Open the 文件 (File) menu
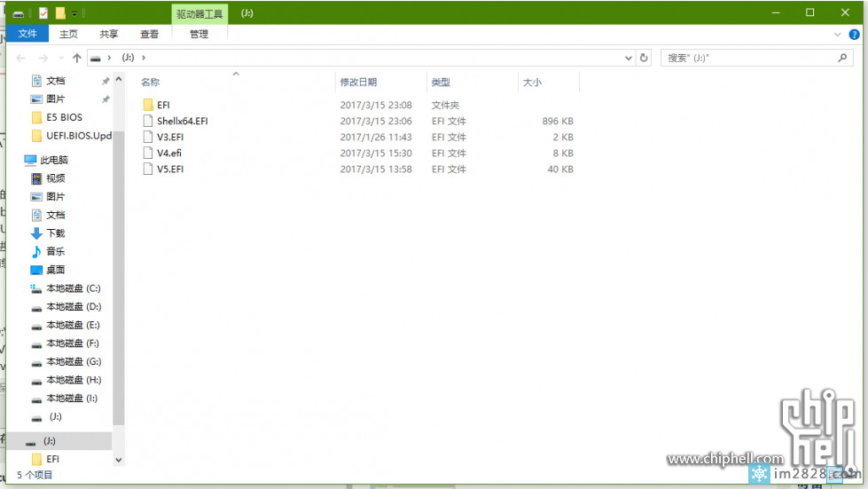Image resolution: width=868 pixels, height=489 pixels. coord(27,34)
